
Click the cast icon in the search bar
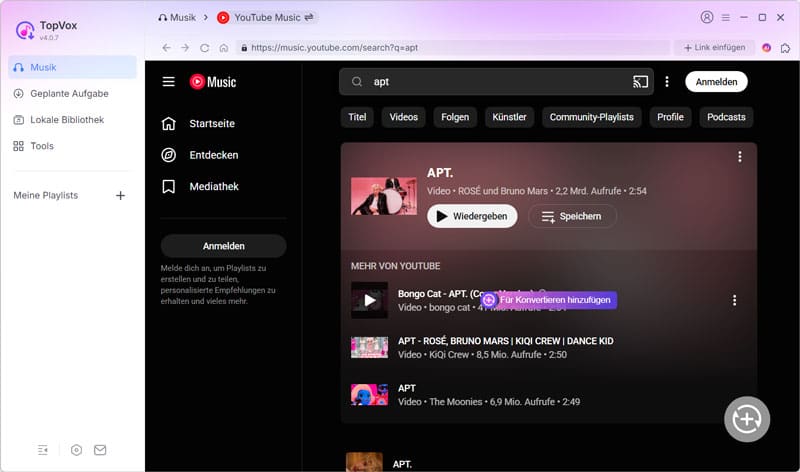(640, 81)
